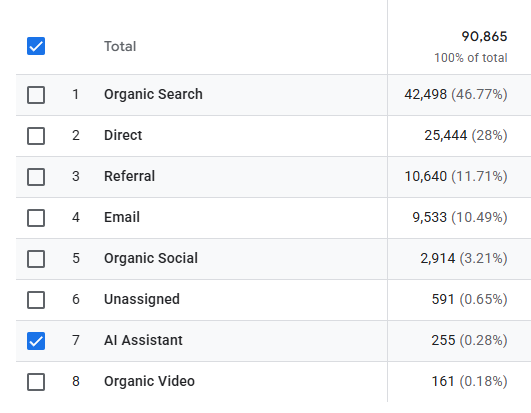Click the Organic Search channel name
This screenshot has height=413, width=531.
(x=153, y=94)
